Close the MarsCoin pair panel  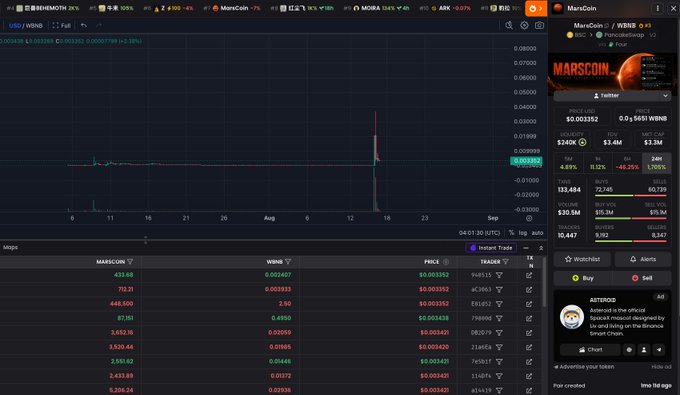point(673,8)
